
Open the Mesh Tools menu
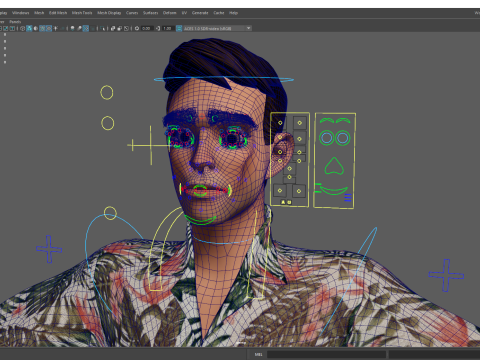(82, 13)
